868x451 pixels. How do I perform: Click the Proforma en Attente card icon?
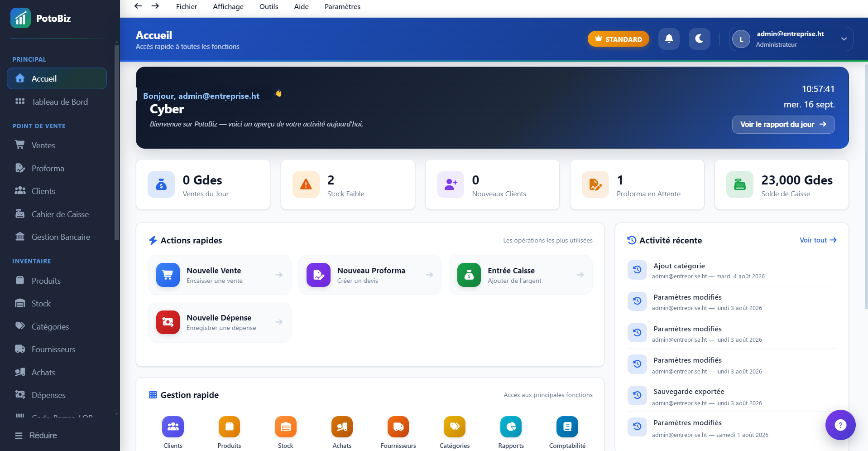point(595,184)
